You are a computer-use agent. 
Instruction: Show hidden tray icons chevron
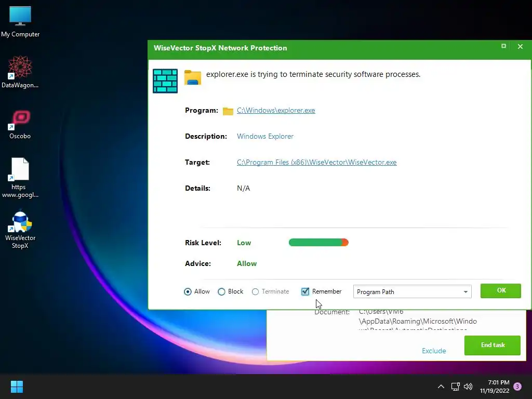click(441, 387)
